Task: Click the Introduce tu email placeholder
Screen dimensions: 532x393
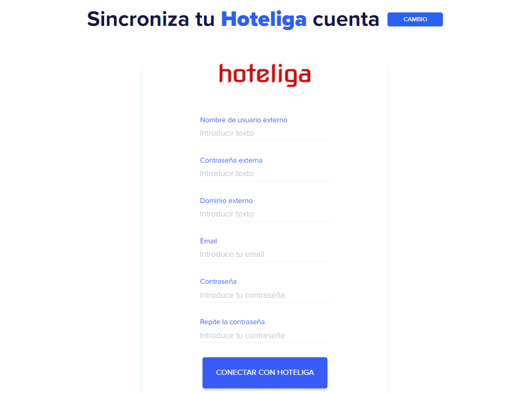Action: coord(232,254)
